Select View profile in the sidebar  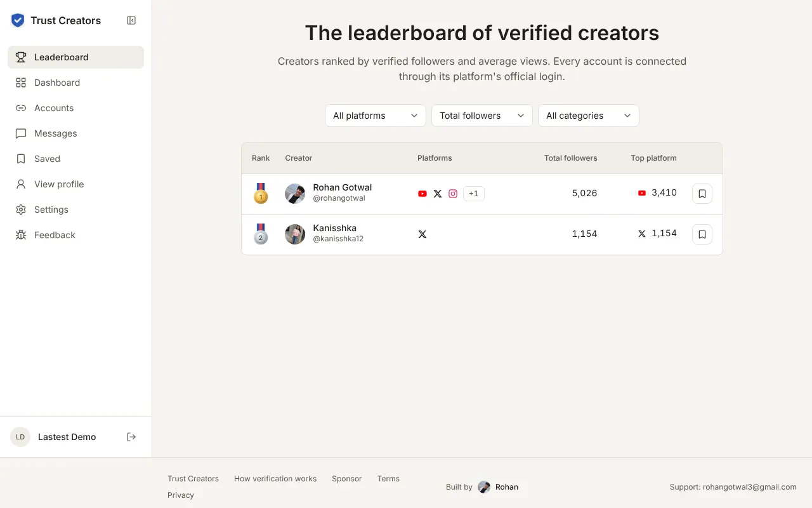[x=76, y=184]
